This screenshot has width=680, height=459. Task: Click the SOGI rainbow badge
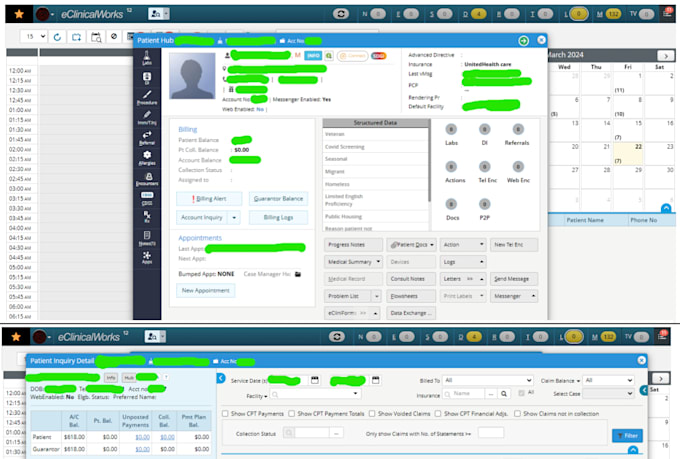pos(379,56)
